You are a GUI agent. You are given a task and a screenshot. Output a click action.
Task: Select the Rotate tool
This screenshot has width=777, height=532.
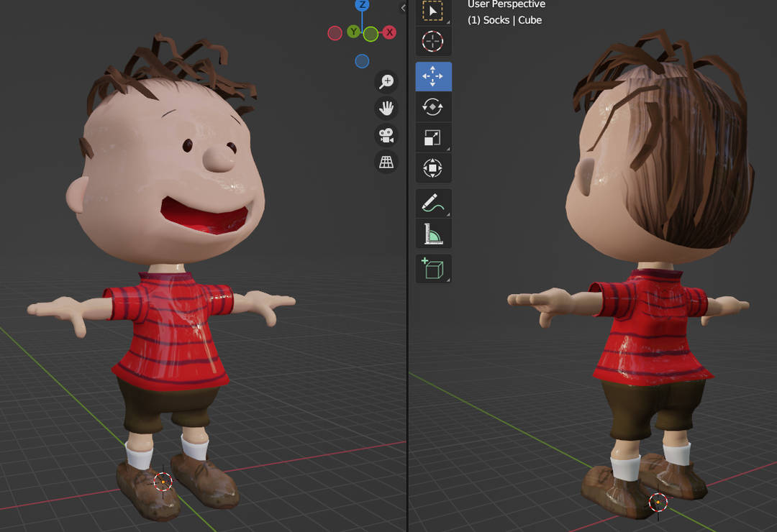tap(432, 107)
